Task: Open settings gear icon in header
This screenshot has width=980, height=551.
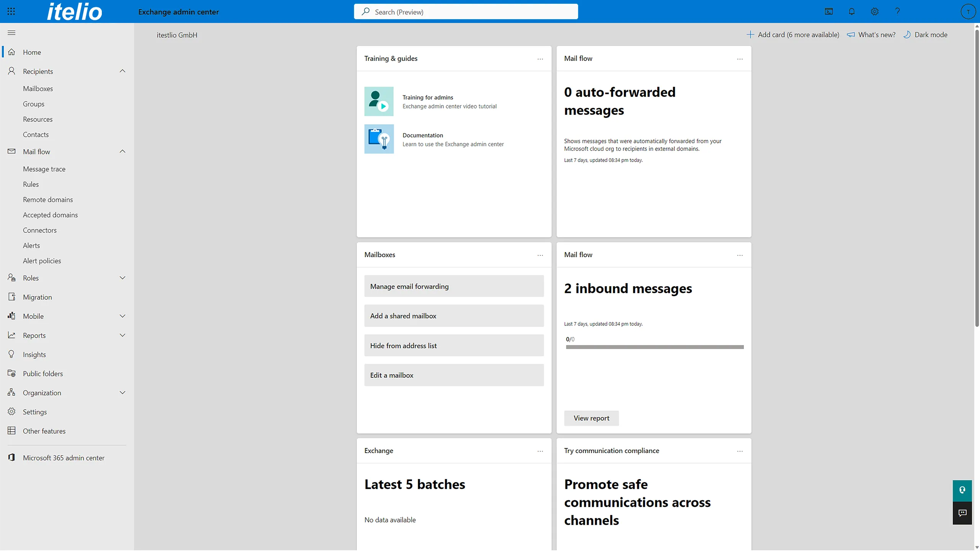Action: 874,11
